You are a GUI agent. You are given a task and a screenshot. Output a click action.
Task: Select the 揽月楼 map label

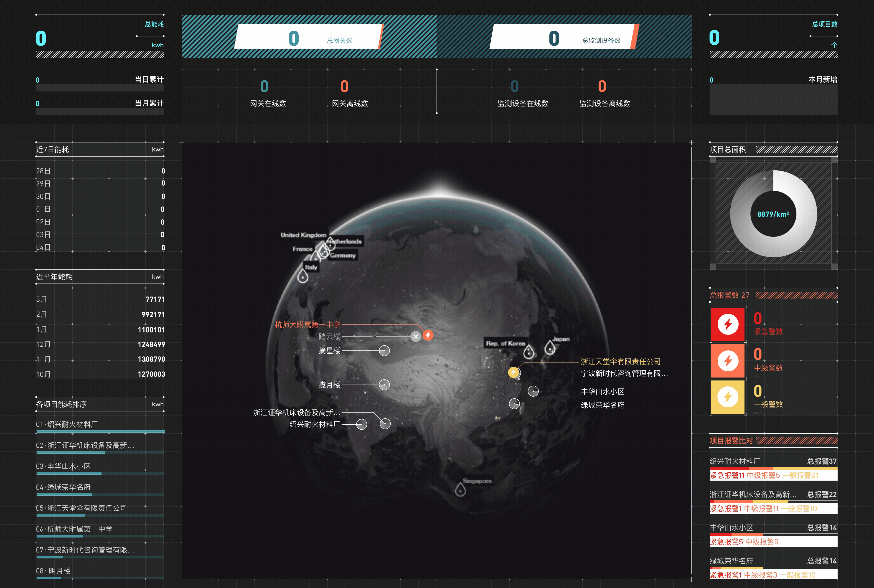click(329, 385)
